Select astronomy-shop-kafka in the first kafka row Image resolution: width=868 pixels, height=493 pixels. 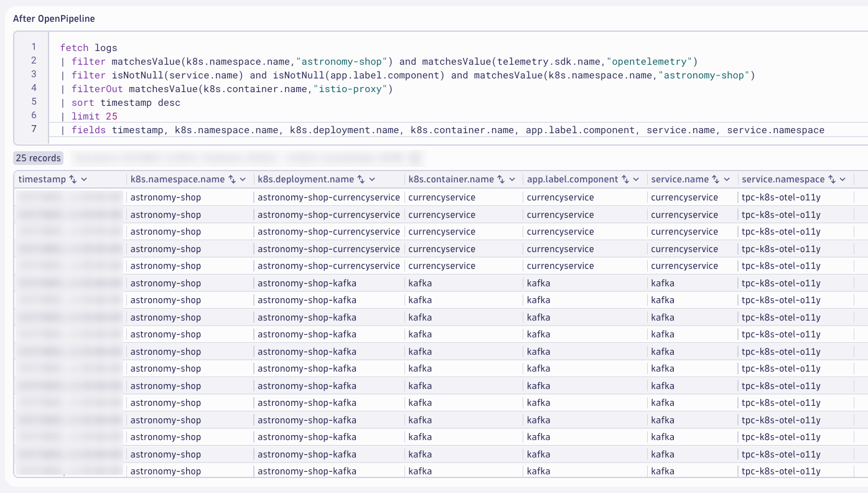point(307,283)
